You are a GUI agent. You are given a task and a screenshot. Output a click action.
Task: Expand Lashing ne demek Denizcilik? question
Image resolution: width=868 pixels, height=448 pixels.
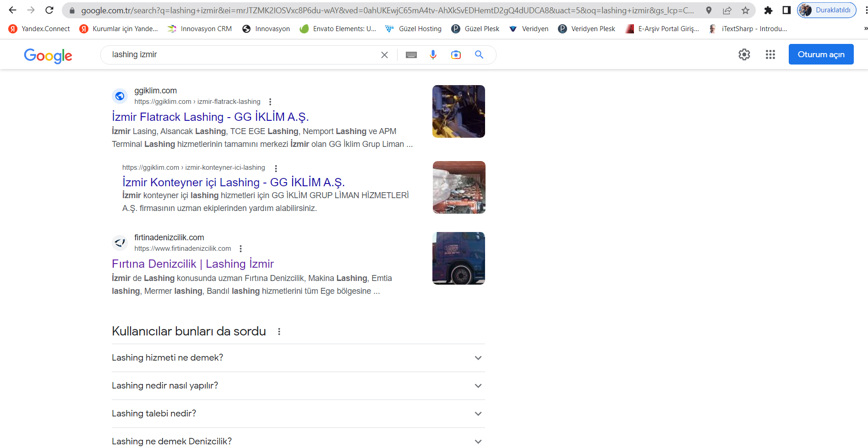[298, 441]
